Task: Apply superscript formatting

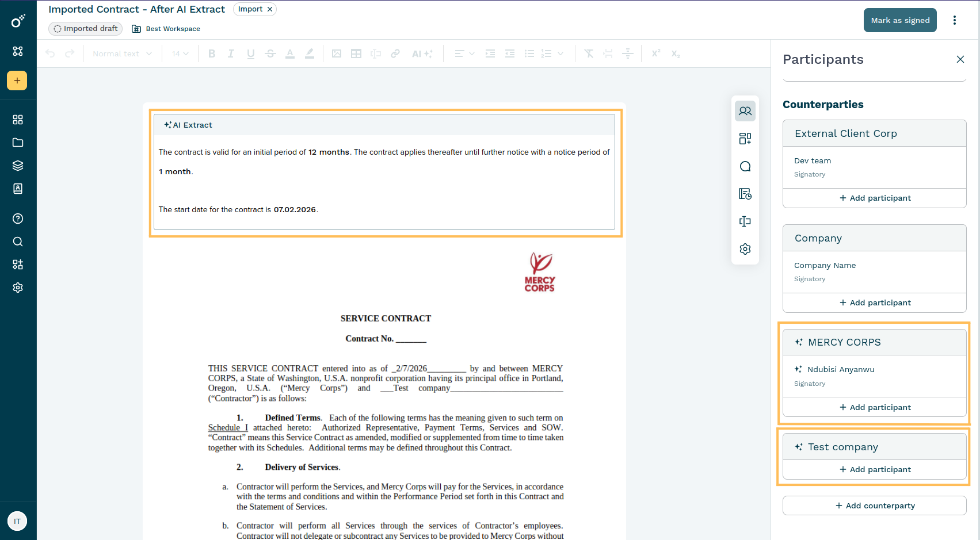Action: pos(655,53)
